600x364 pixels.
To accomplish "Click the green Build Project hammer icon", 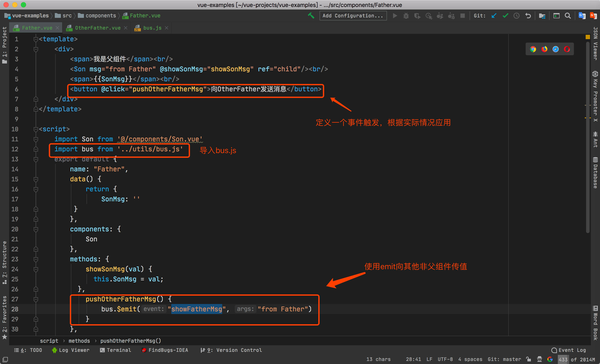I will (x=311, y=16).
